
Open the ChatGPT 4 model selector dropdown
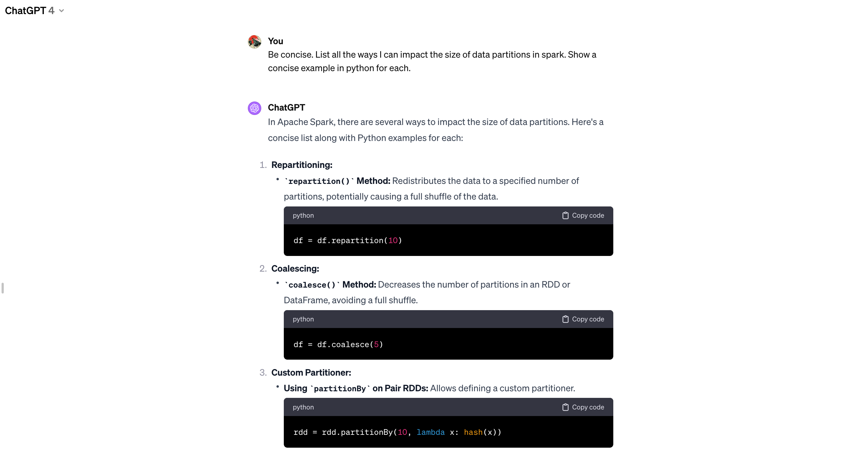tap(34, 10)
